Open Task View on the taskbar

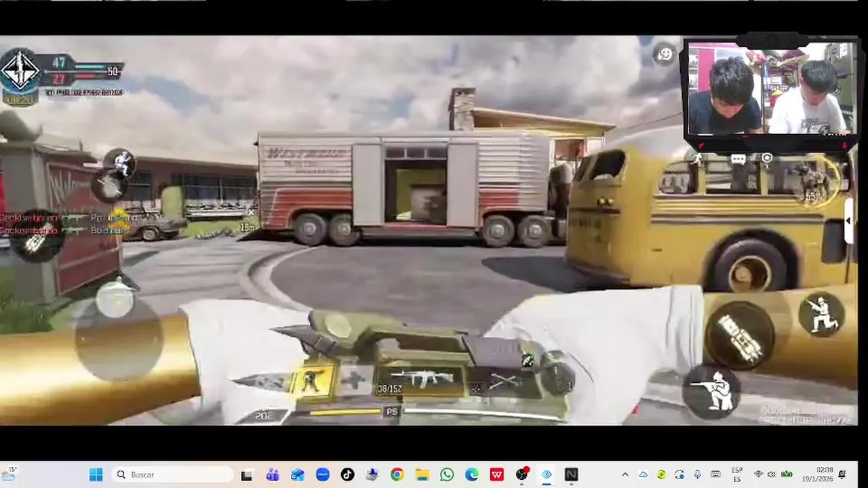click(x=247, y=474)
